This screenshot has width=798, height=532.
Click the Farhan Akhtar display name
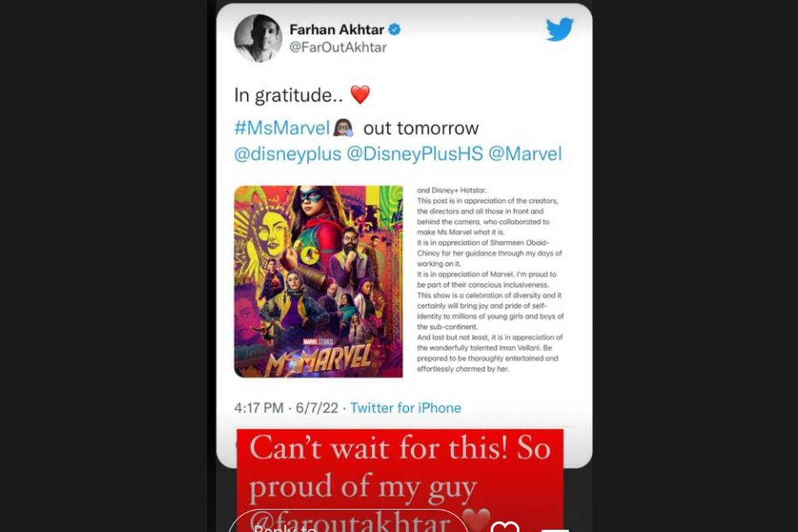[336, 29]
